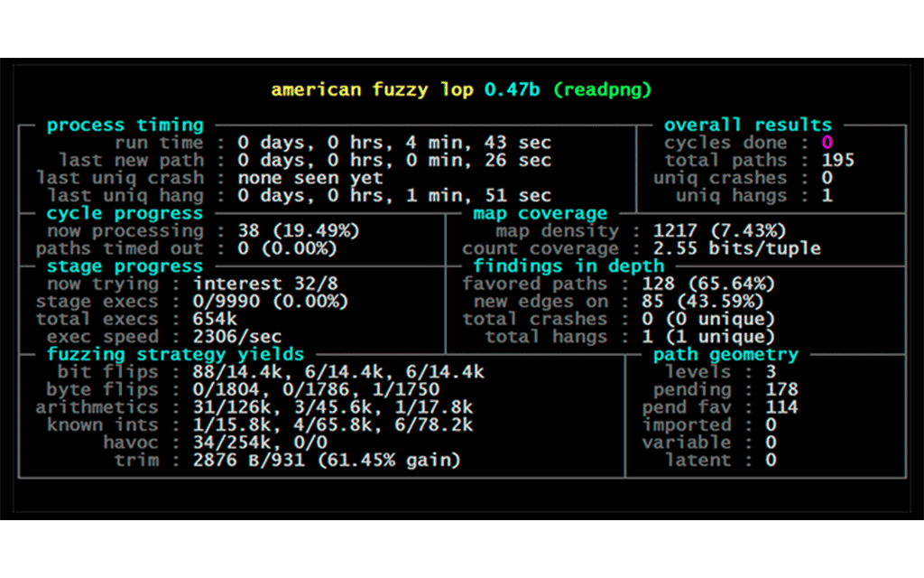Click the 'findings in depth' heading
This screenshot has width=924, height=578.
click(x=568, y=266)
